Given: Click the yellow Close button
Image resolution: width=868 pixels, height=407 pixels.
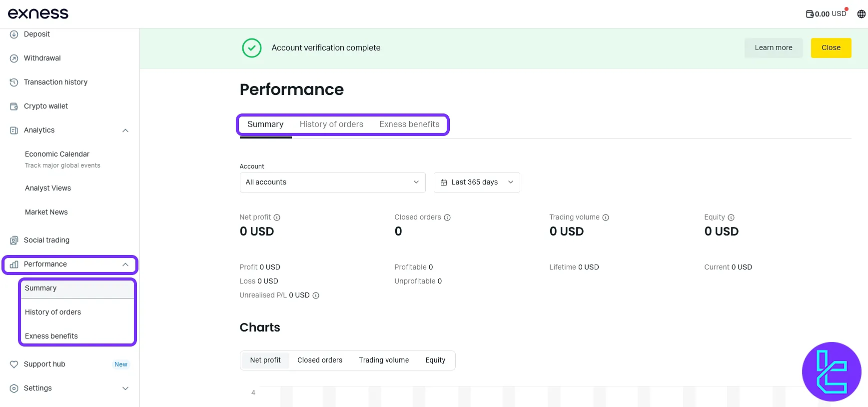Looking at the screenshot, I should (x=831, y=48).
